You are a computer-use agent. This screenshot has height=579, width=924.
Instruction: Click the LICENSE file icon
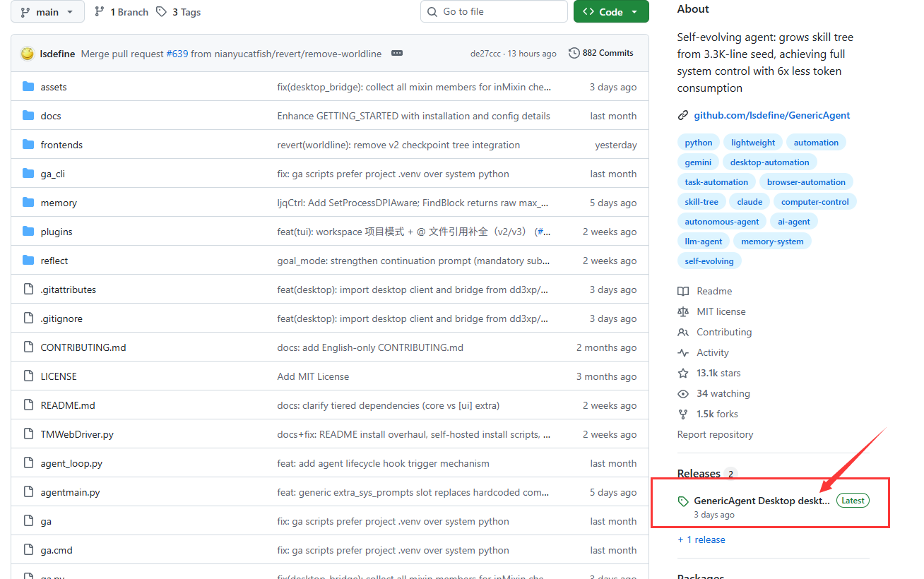click(28, 376)
